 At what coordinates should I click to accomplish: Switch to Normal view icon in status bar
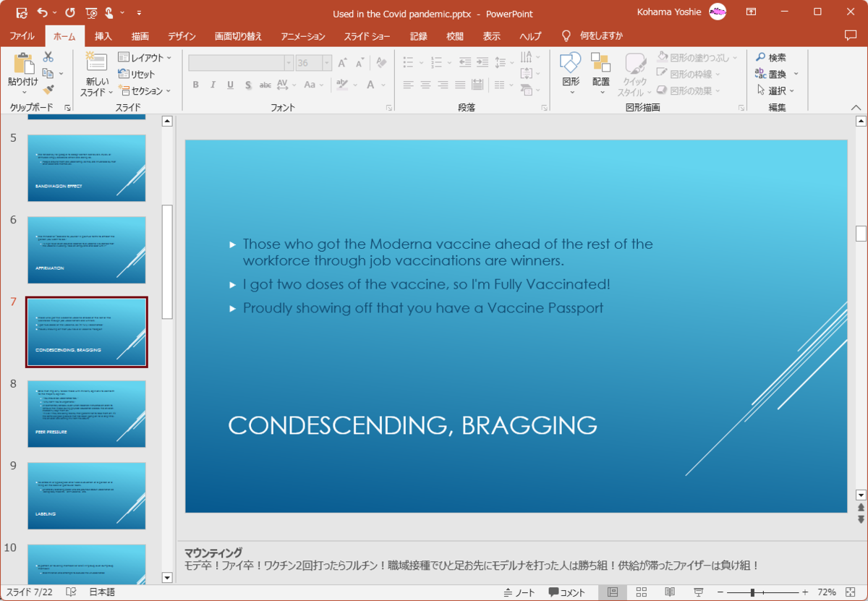point(613,592)
